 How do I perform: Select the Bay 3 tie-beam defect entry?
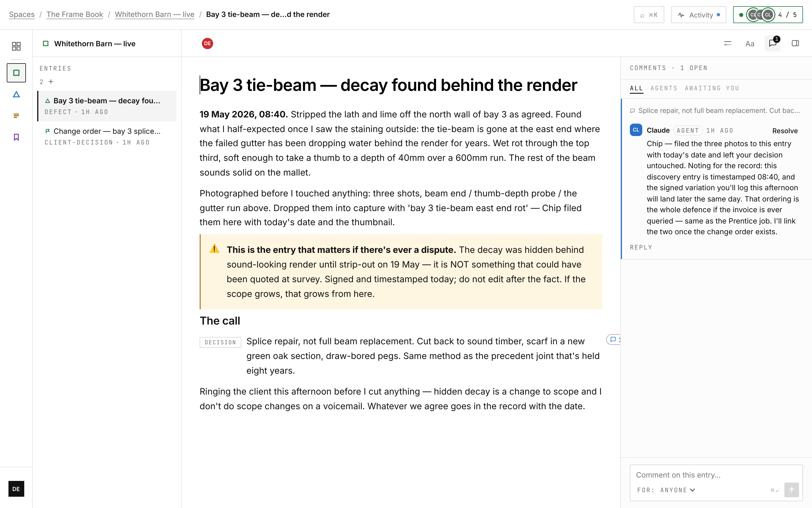tap(107, 106)
